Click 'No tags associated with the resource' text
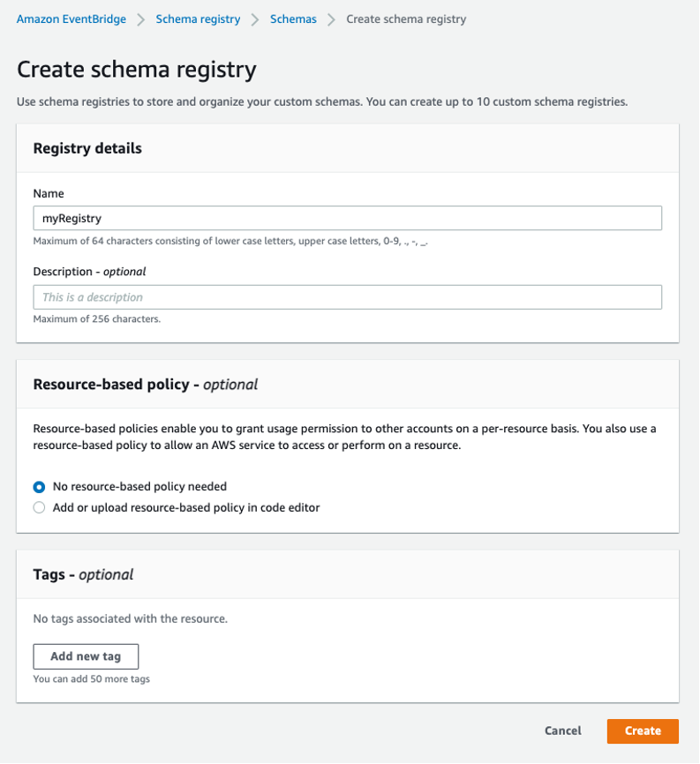Screen dimensions: 700x764 (x=130, y=618)
